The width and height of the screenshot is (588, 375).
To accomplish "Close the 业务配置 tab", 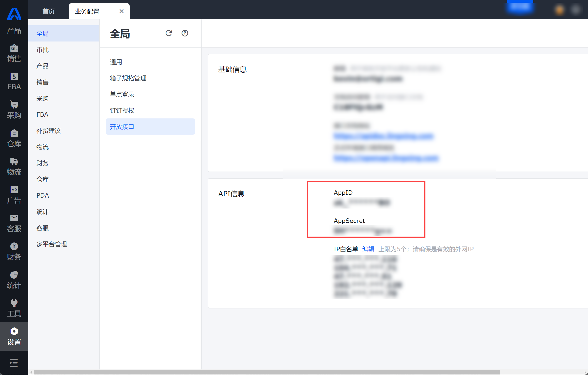I will (x=122, y=11).
